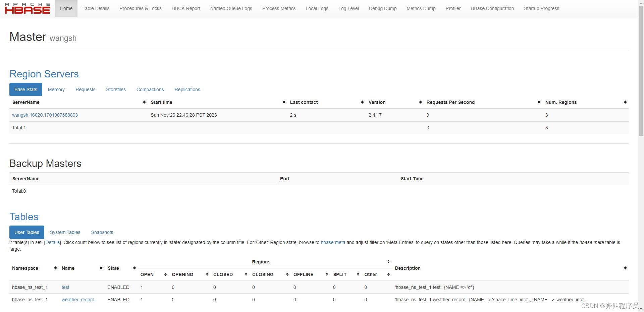Switch to the Memory tab
The image size is (644, 312).
coord(56,89)
